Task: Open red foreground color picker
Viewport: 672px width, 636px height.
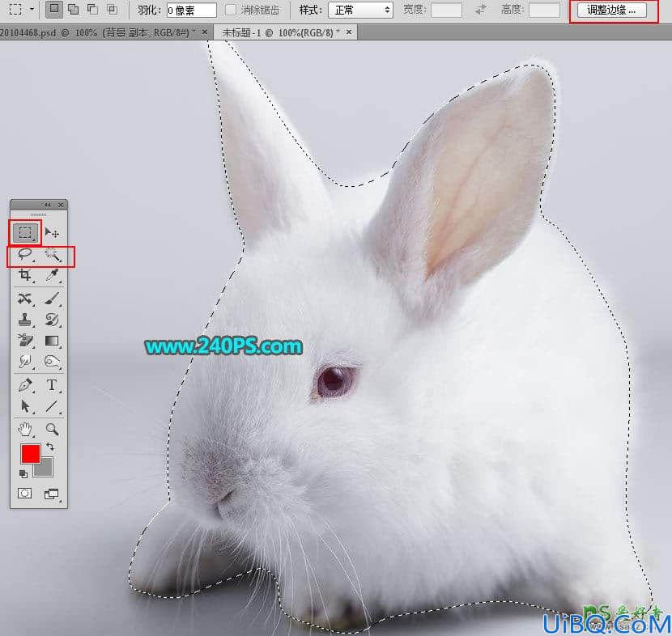Action: [31, 454]
